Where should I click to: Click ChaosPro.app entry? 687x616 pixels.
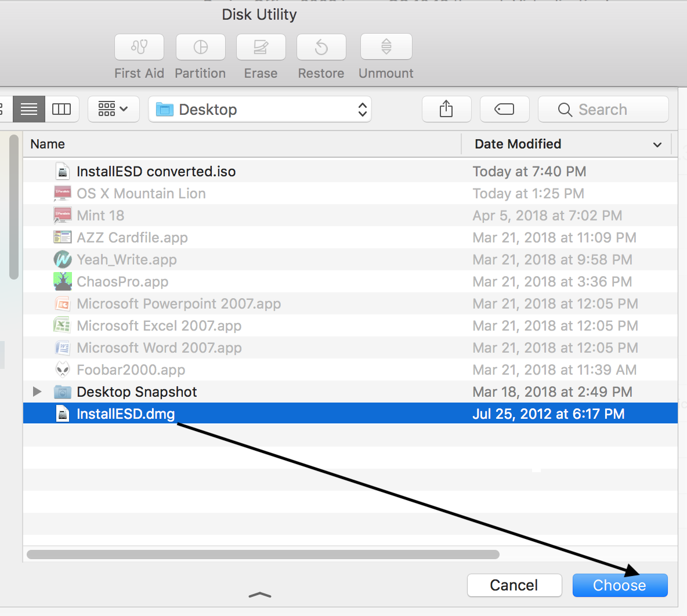(350, 281)
